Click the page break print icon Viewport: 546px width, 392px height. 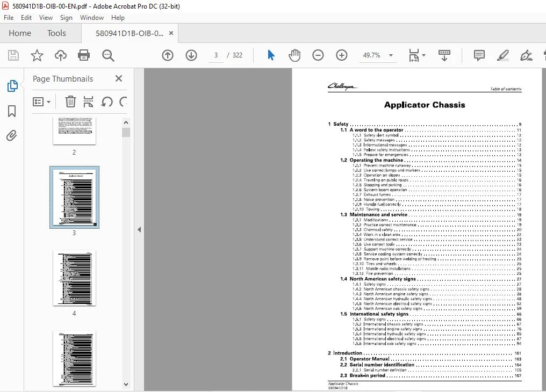(x=89, y=102)
